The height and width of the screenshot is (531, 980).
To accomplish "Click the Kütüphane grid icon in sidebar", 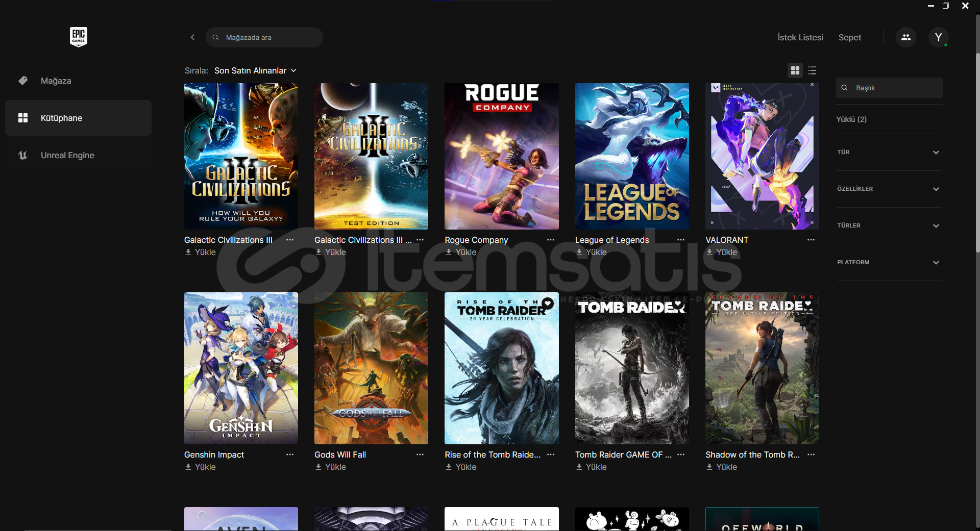I will point(23,118).
